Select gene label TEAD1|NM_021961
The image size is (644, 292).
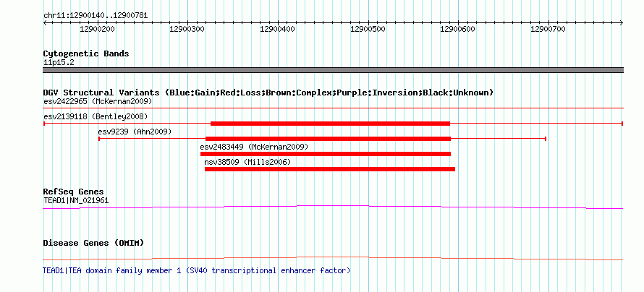[76, 200]
